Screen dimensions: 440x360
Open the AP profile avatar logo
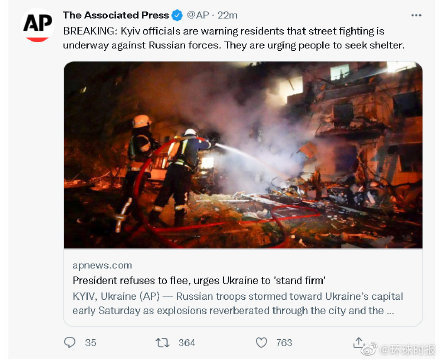pos(37,25)
